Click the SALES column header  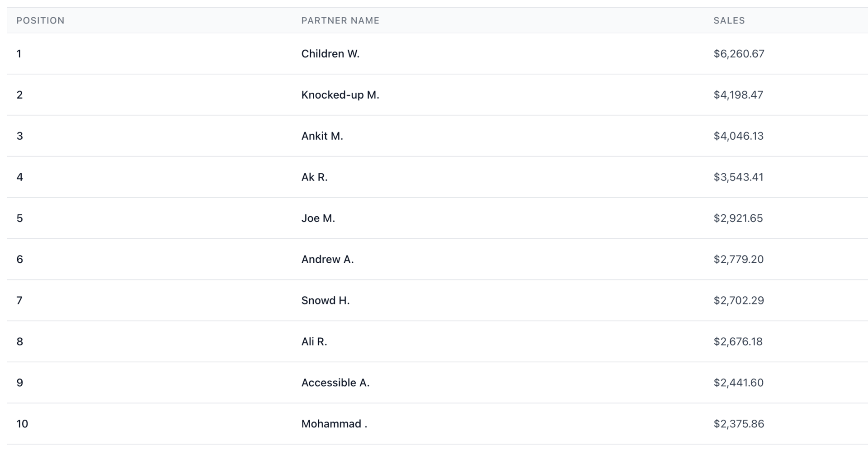(729, 20)
